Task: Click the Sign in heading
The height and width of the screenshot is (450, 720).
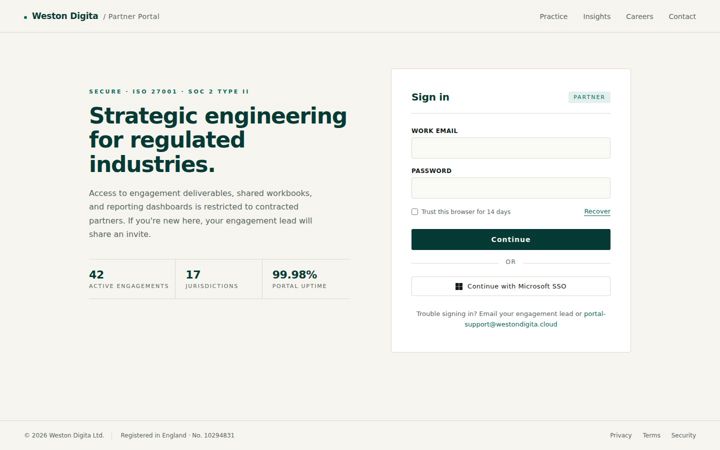Action: tap(430, 97)
